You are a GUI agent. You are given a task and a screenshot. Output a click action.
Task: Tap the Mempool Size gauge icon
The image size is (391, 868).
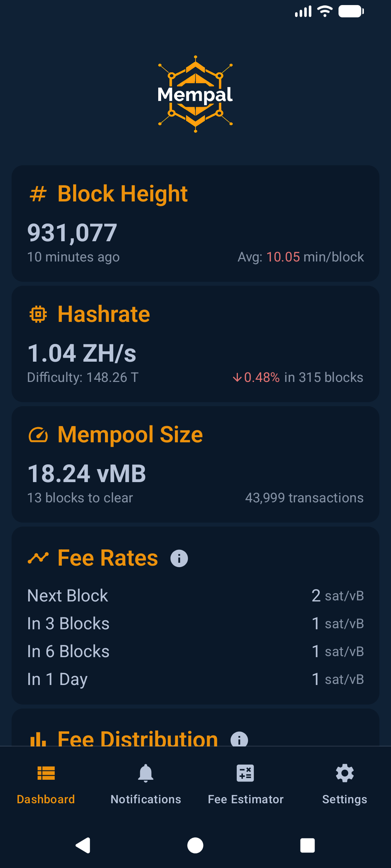click(38, 435)
